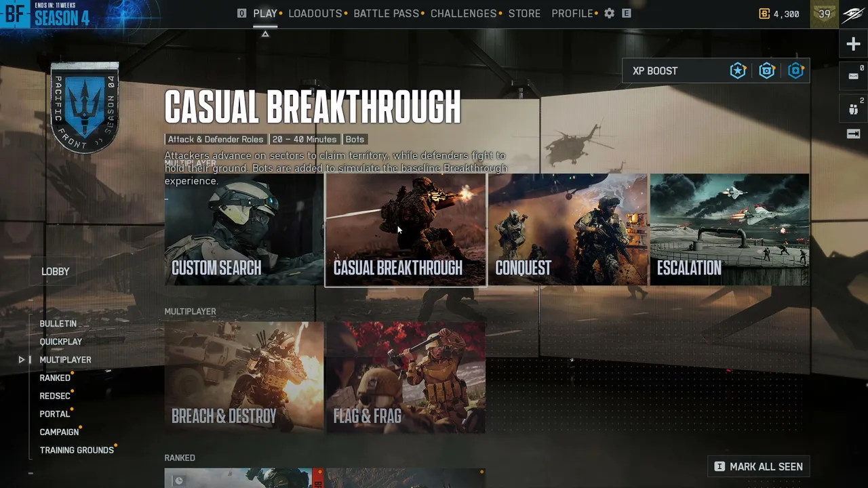This screenshot has width=868, height=488.
Task: Jump to the Bulletin section
Action: tap(58, 324)
